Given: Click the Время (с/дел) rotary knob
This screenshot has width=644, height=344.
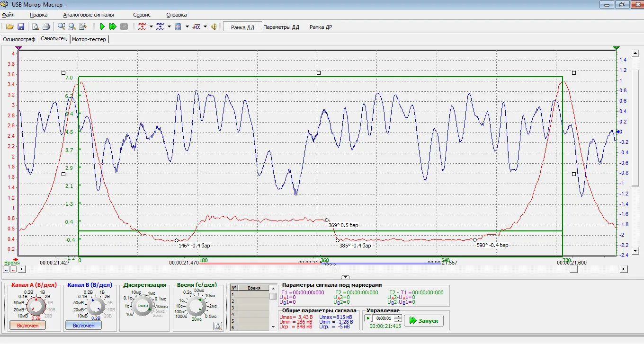Looking at the screenshot, I should click(x=195, y=307).
